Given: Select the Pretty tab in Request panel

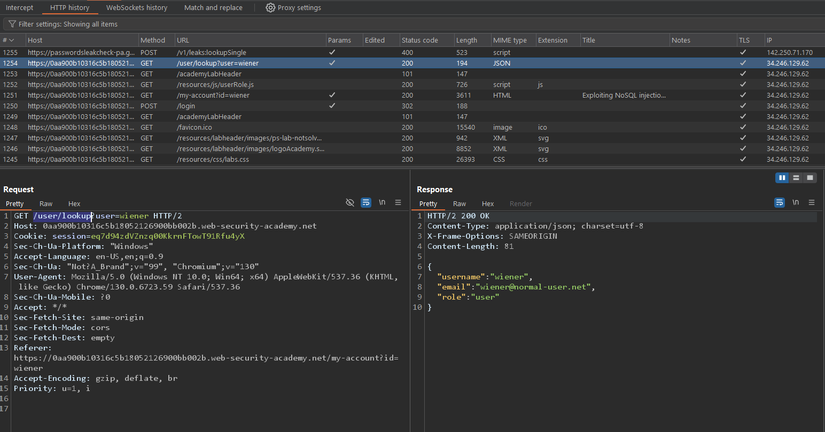Looking at the screenshot, I should [15, 204].
